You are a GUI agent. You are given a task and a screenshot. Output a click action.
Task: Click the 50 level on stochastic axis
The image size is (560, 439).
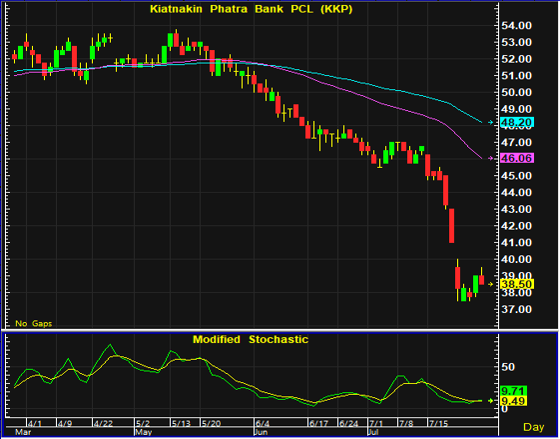(508, 367)
